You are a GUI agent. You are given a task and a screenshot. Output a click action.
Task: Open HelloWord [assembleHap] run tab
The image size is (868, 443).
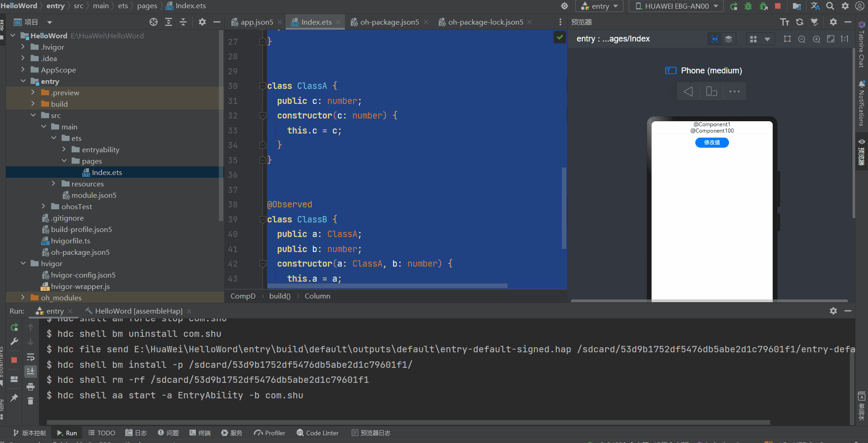coord(139,311)
